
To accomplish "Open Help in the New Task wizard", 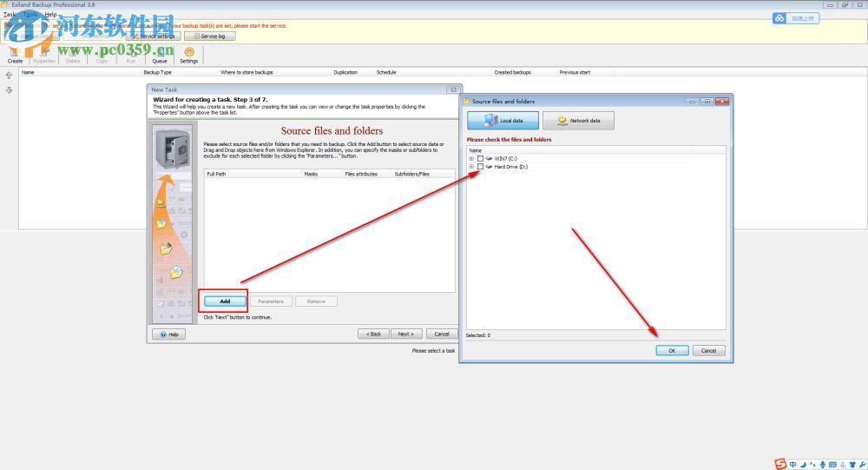I will coord(169,334).
